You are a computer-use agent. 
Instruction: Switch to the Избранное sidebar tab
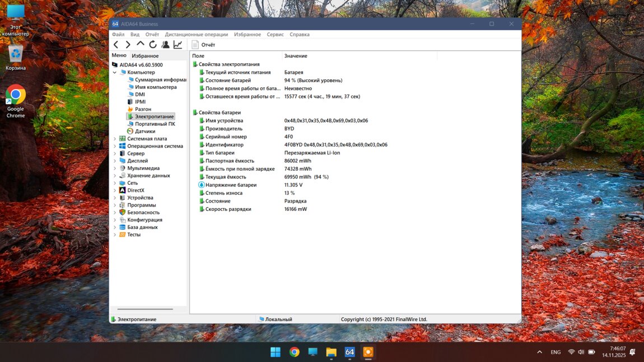[145, 56]
